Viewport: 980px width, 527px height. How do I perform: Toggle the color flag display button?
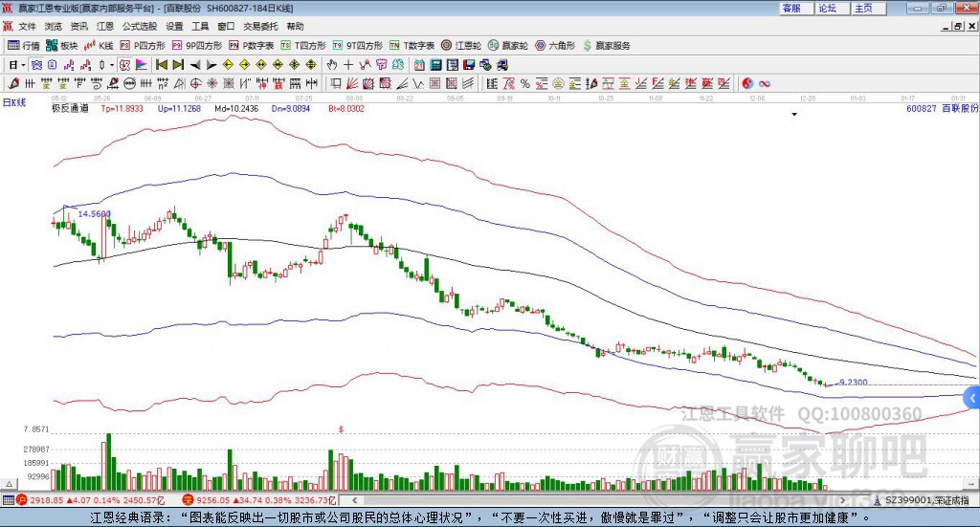click(x=142, y=64)
